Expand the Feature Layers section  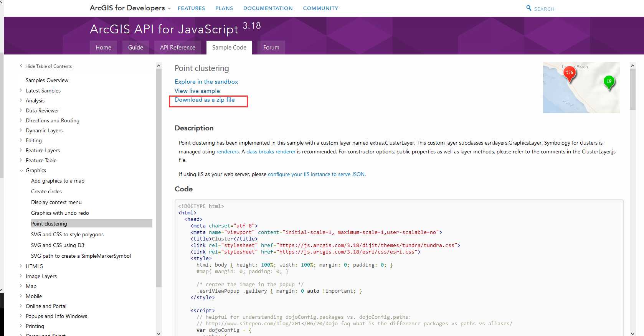(x=21, y=150)
